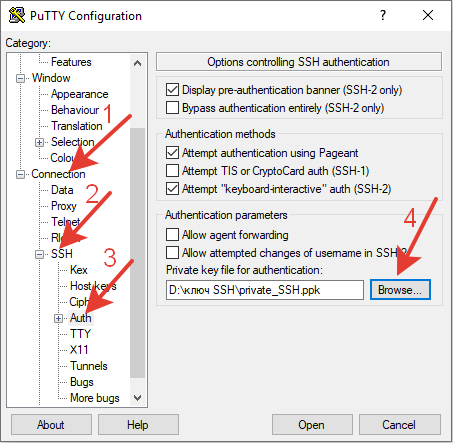Select Tunnels in the category tree
This screenshot has height=443, width=453.
pos(89,366)
